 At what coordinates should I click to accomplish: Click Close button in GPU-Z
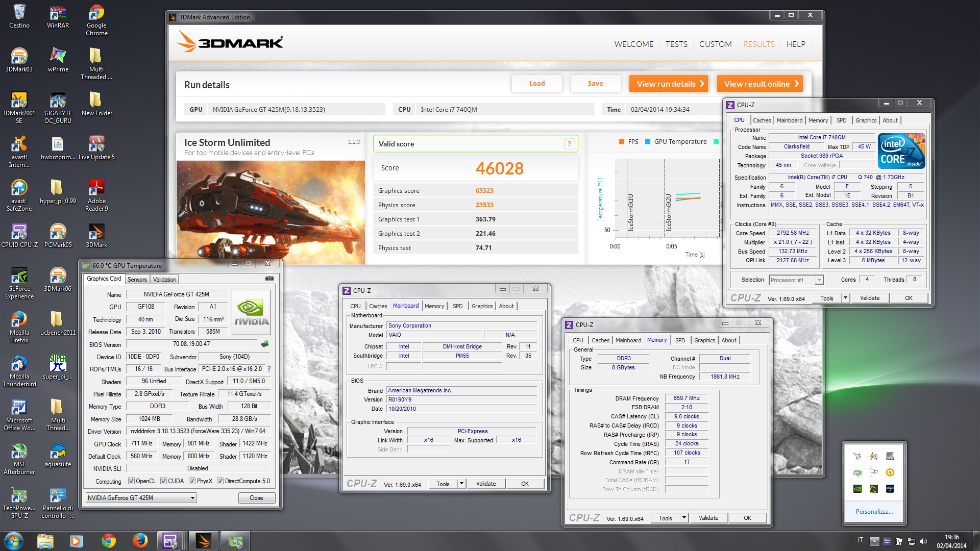[x=257, y=498]
